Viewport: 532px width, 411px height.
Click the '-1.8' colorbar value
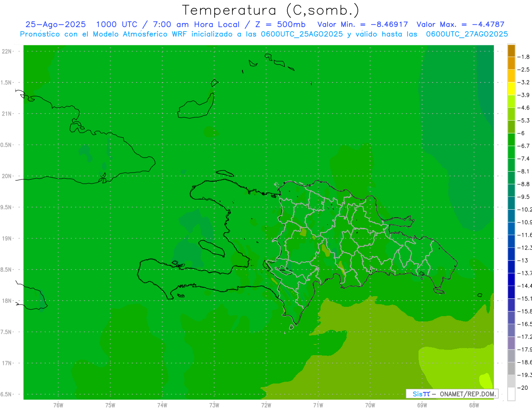click(524, 57)
